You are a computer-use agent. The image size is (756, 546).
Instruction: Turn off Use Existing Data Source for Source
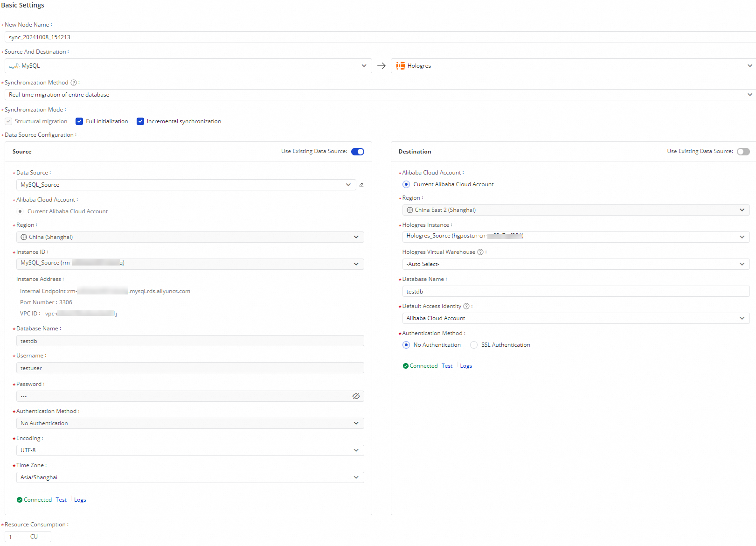click(358, 152)
